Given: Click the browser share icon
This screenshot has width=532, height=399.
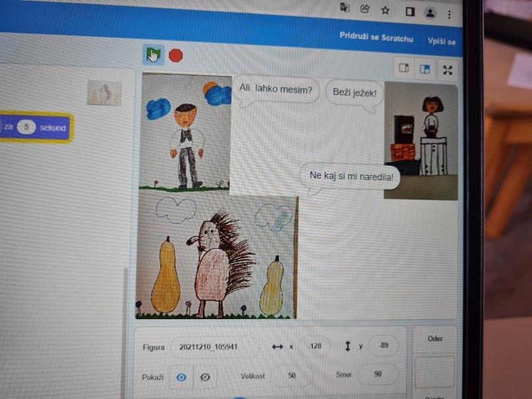Looking at the screenshot, I should coord(365,9).
